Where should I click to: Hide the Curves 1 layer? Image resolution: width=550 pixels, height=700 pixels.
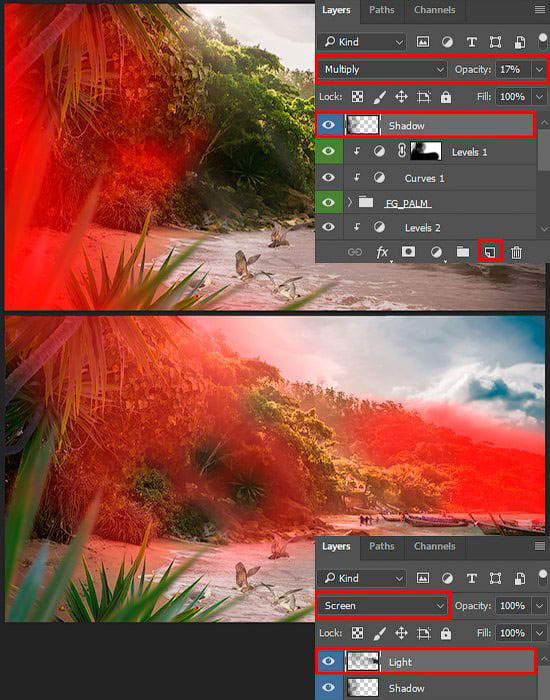pyautogui.click(x=329, y=177)
